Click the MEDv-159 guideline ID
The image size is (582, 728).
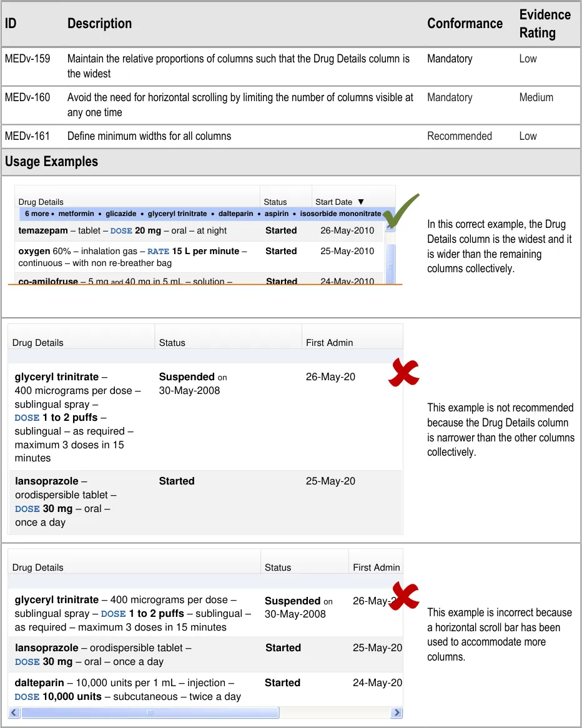tap(27, 59)
